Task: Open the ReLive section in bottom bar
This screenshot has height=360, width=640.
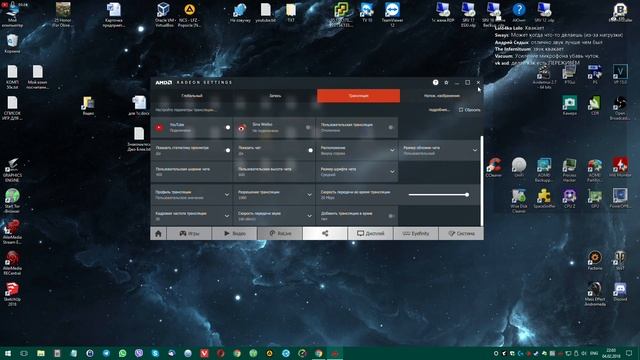Action: click(x=280, y=233)
